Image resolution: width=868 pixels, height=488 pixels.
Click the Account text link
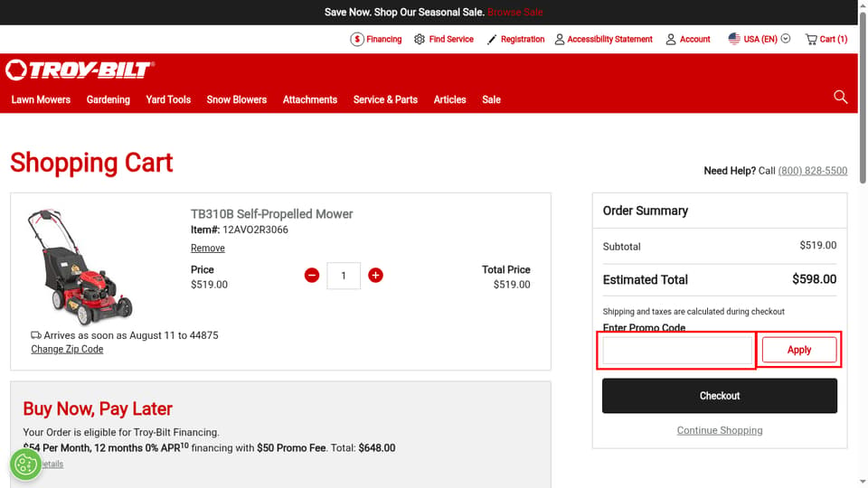(x=694, y=39)
